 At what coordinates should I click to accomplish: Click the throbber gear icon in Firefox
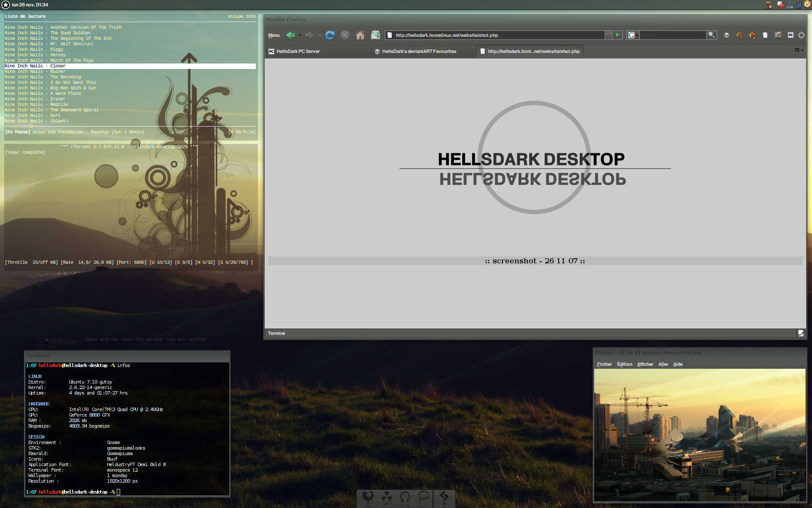(801, 35)
